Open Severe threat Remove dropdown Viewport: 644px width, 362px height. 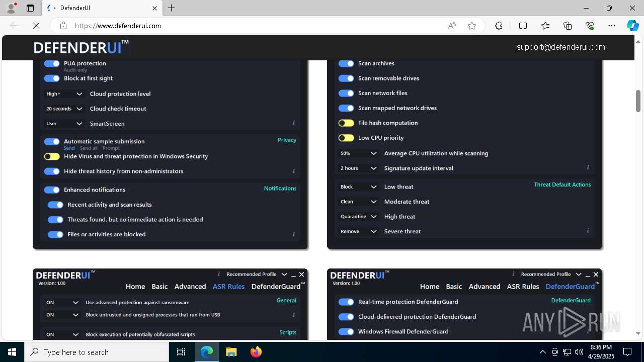358,231
